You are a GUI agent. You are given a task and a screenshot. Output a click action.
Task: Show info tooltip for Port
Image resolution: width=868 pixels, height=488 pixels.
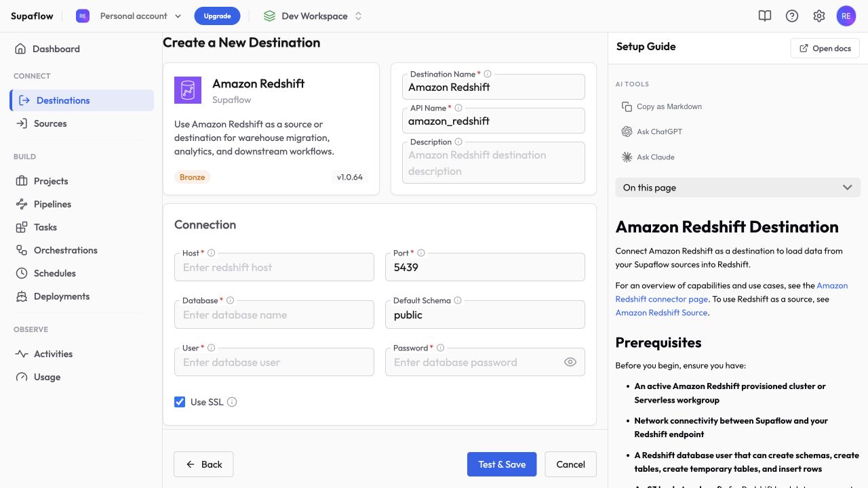421,253
